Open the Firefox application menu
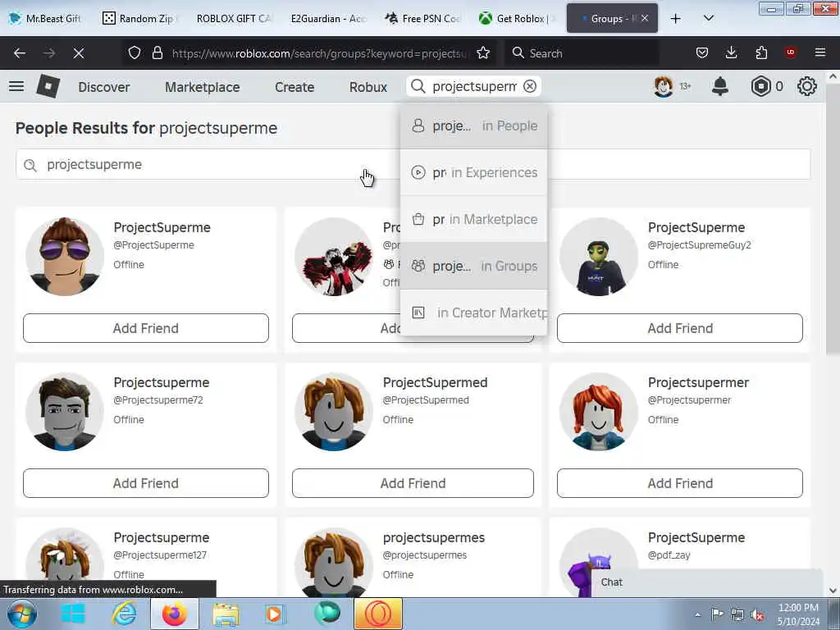This screenshot has height=630, width=840. 820,52
